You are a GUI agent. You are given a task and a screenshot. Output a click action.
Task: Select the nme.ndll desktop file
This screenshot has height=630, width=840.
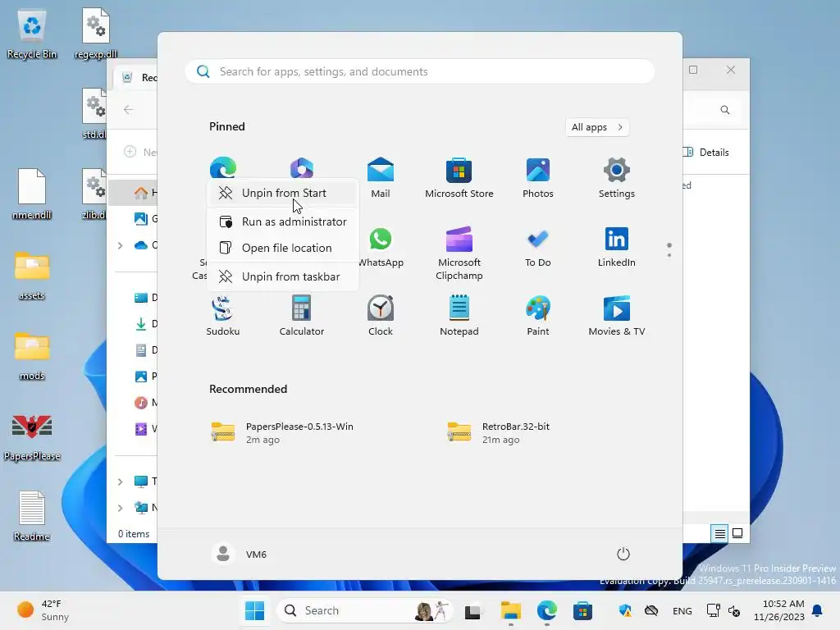32,194
